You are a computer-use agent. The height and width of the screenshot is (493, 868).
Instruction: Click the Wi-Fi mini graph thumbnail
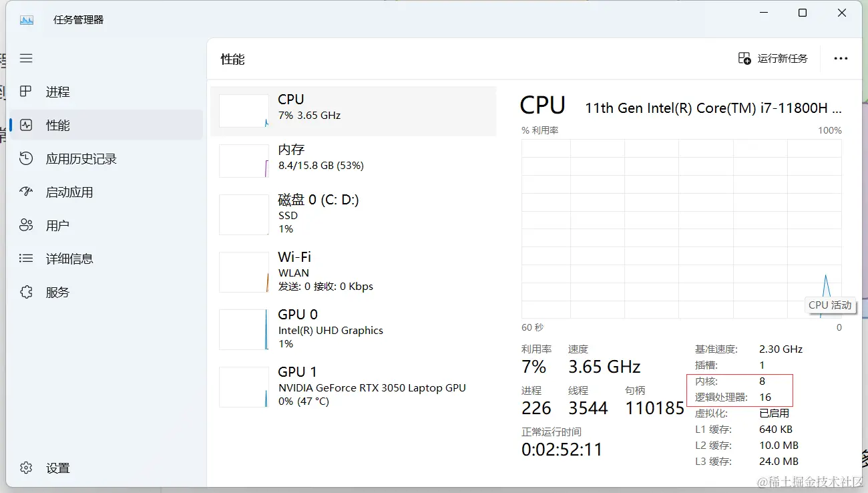point(244,272)
